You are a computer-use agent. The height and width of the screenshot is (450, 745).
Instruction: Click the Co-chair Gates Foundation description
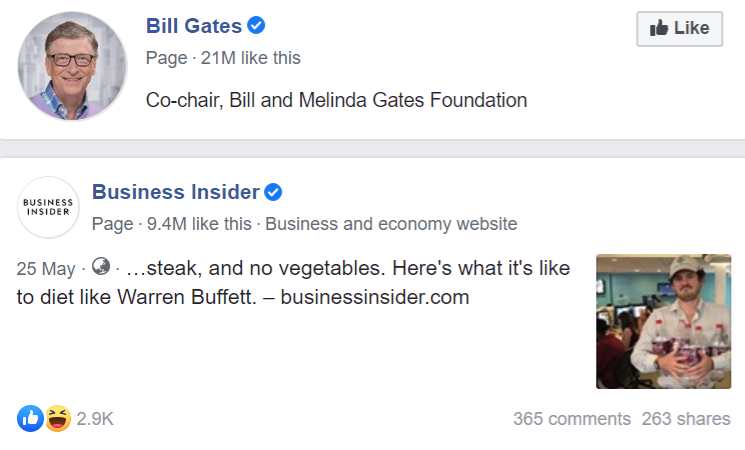336,100
